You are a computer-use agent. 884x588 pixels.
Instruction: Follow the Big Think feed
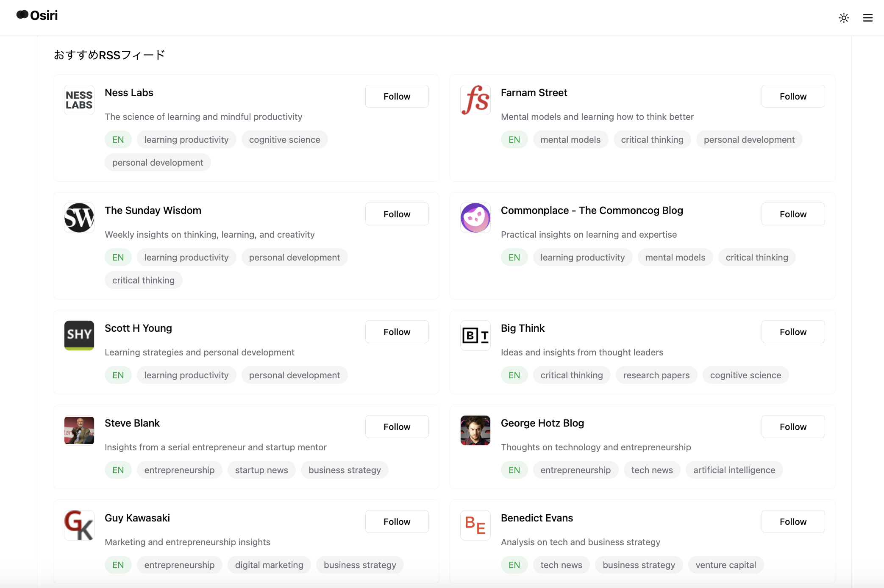pyautogui.click(x=793, y=332)
